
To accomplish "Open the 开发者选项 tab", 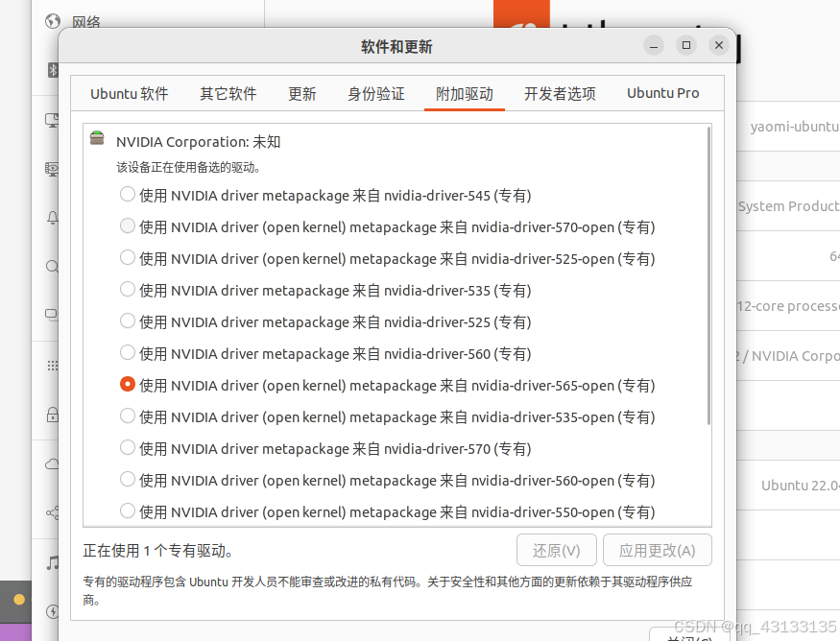I will tap(560, 94).
